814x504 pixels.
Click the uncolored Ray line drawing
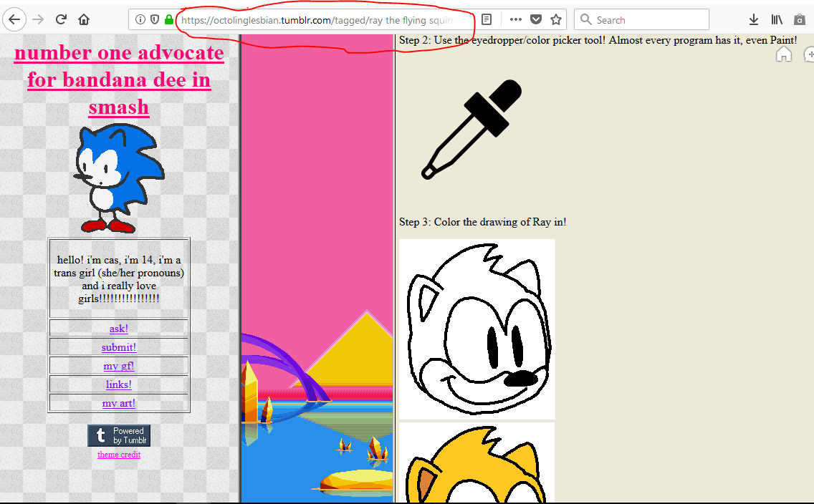(477, 329)
